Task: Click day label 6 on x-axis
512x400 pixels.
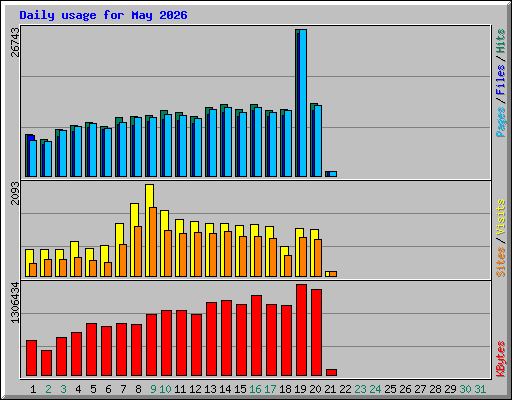Action: pyautogui.click(x=108, y=389)
